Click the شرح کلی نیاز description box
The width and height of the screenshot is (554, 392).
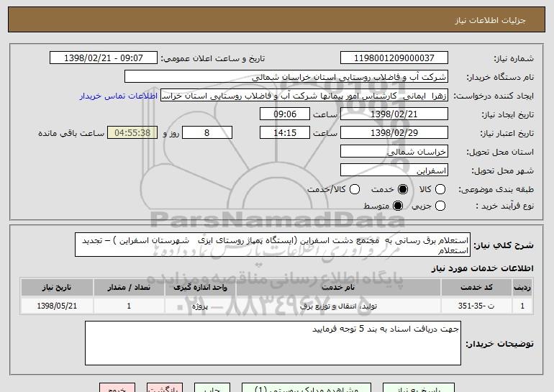273,245
